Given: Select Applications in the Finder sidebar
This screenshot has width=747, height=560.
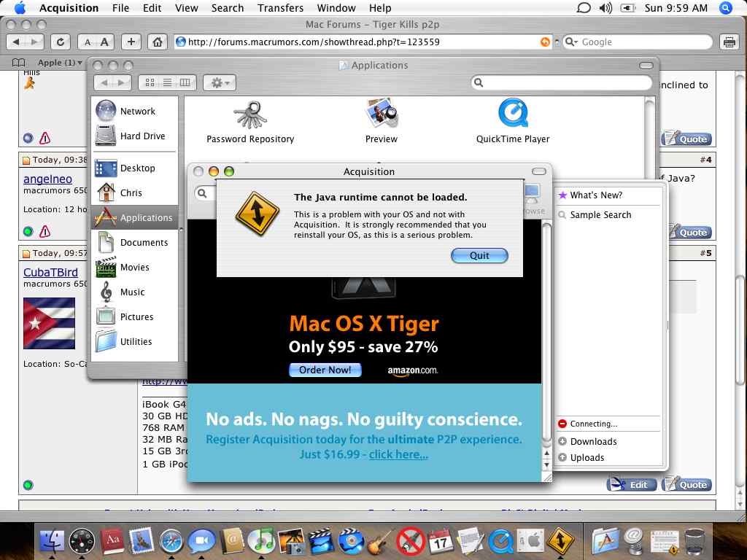Looking at the screenshot, I should pyautogui.click(x=134, y=217).
